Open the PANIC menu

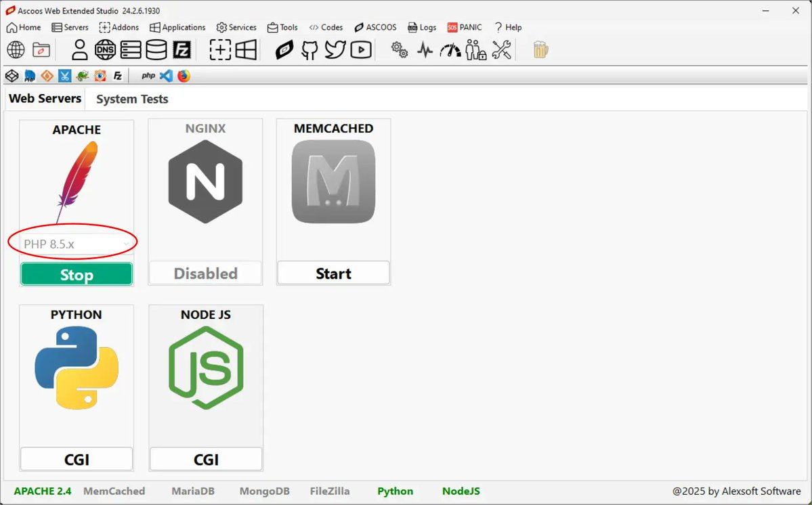point(465,27)
